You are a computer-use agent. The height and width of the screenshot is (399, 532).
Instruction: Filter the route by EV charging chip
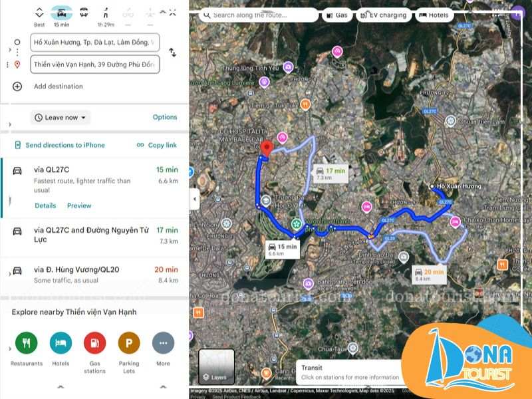coord(384,15)
